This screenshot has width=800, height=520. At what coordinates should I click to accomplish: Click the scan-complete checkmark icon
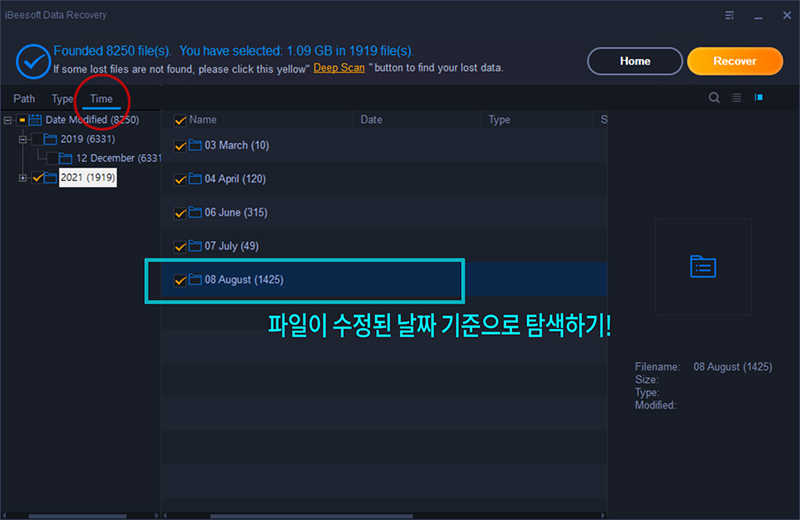coord(33,61)
